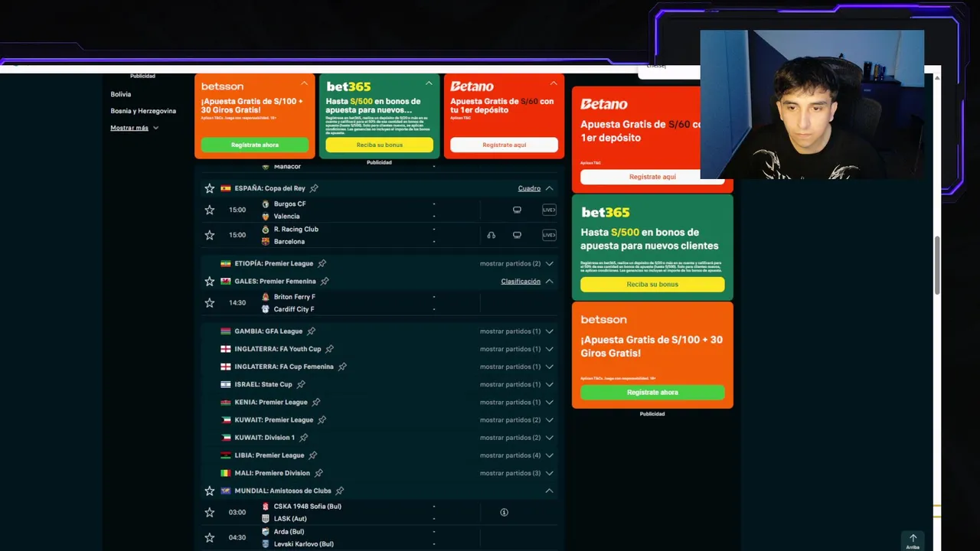Favorite the Mundial Amistosos de Clubs league
The width and height of the screenshot is (980, 551).
pyautogui.click(x=209, y=491)
